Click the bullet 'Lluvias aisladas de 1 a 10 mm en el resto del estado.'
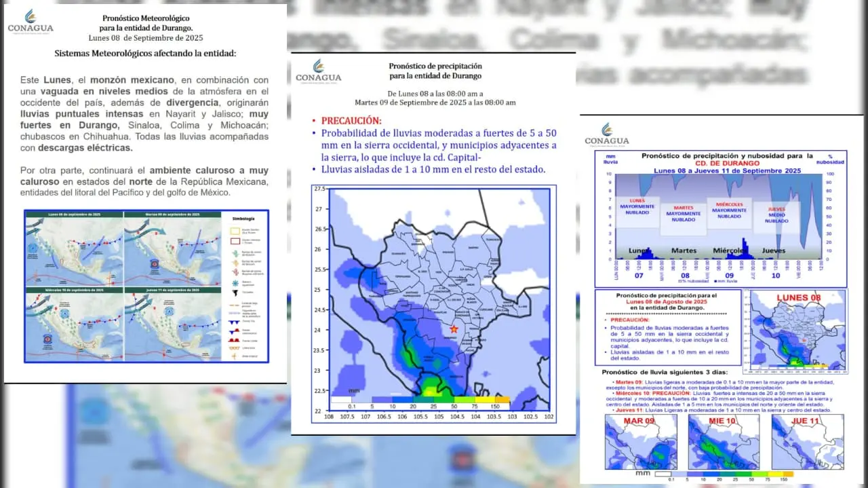The height and width of the screenshot is (488, 868). (x=433, y=170)
